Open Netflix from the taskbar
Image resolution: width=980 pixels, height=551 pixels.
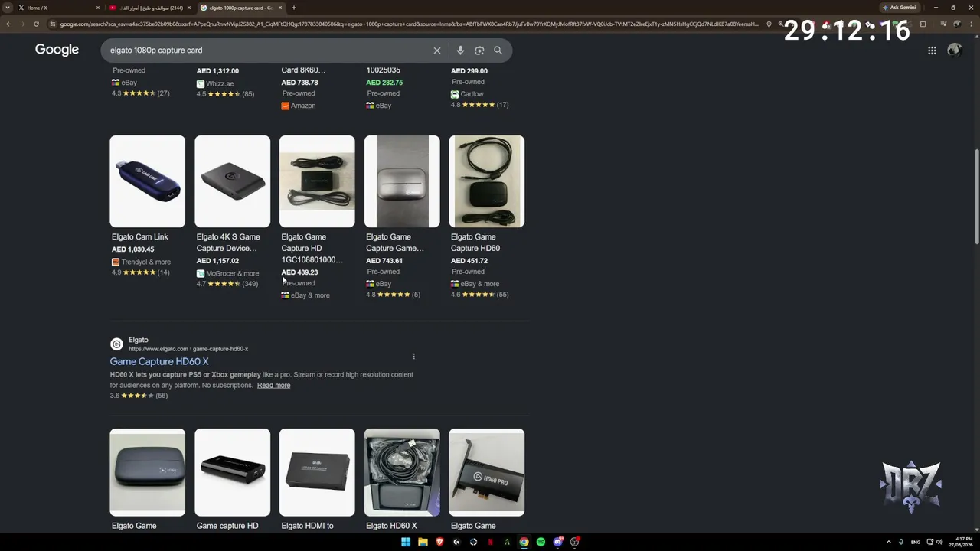pos(490,542)
